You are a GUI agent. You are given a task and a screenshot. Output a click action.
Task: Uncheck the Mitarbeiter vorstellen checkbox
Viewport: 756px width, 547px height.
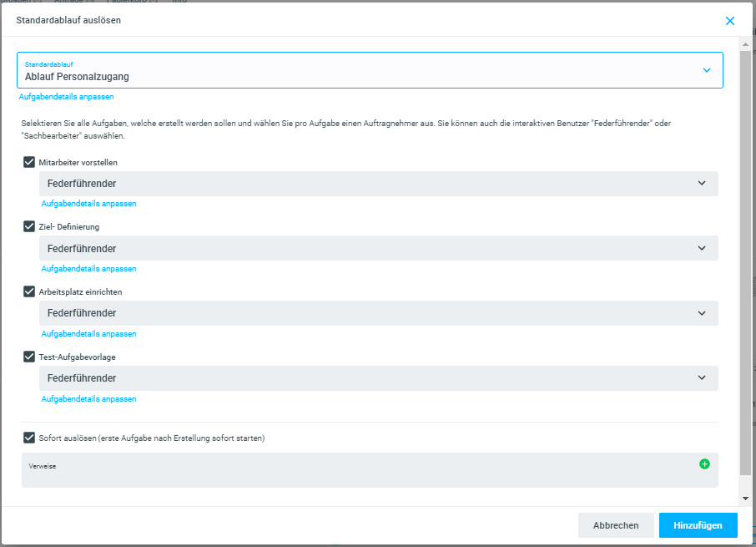[x=29, y=162]
